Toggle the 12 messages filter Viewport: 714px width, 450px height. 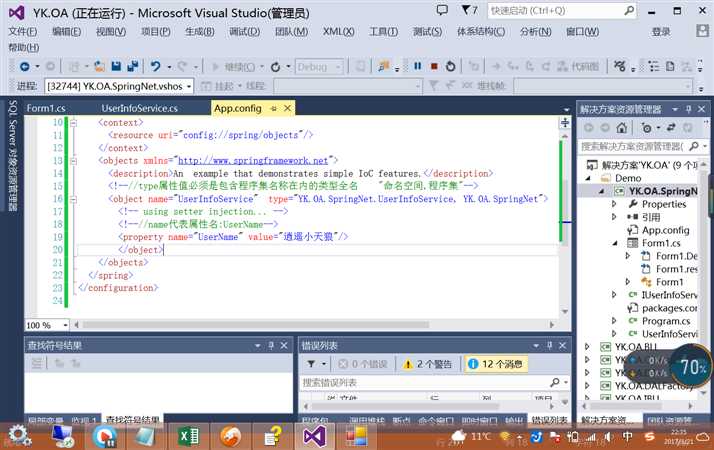coord(495,364)
